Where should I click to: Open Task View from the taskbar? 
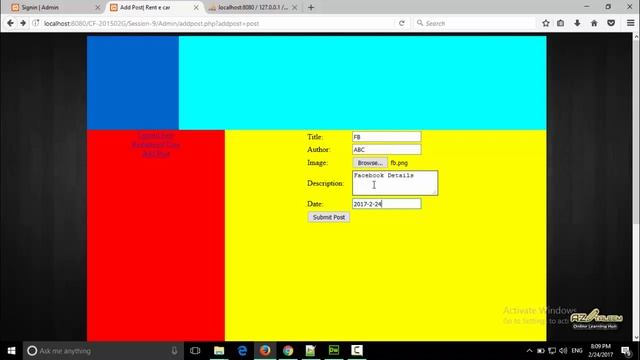(x=195, y=351)
